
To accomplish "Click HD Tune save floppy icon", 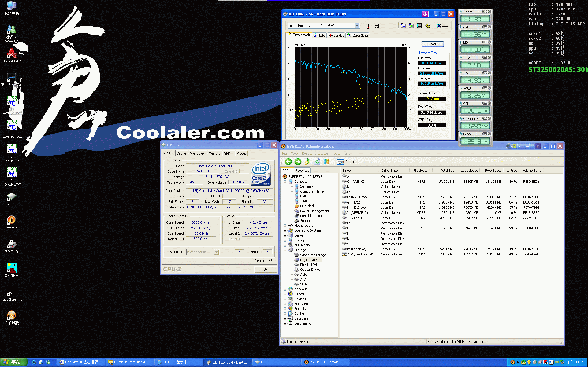I will pyautogui.click(x=419, y=26).
